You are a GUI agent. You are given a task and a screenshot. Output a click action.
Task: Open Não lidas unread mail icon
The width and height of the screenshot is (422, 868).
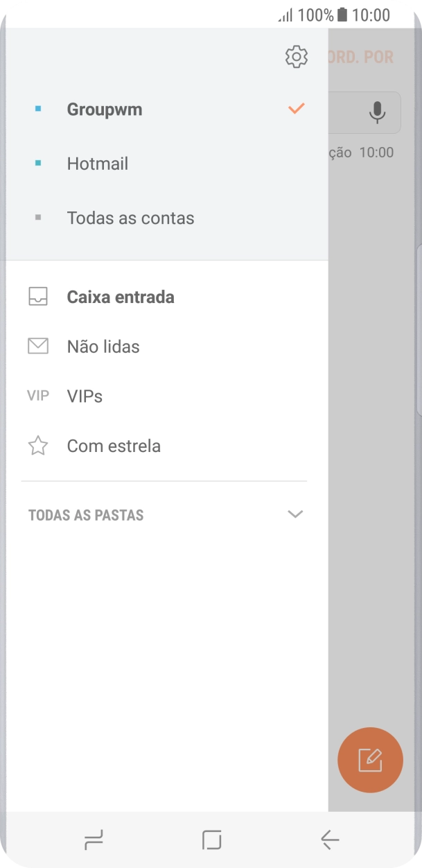pyautogui.click(x=38, y=346)
